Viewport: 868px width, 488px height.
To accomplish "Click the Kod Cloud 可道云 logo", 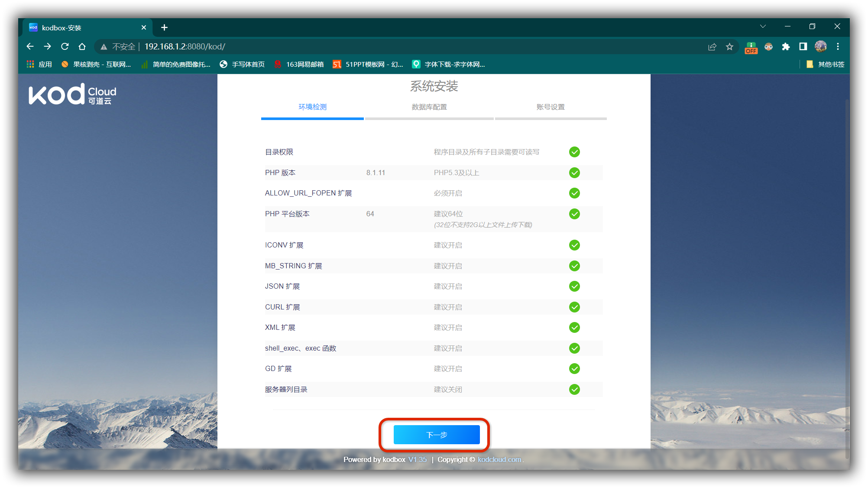I will click(x=72, y=94).
